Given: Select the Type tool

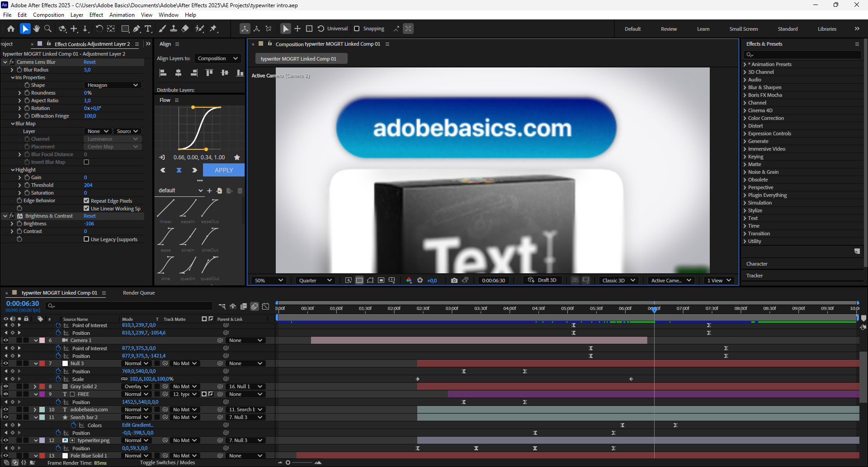Looking at the screenshot, I should point(148,29).
